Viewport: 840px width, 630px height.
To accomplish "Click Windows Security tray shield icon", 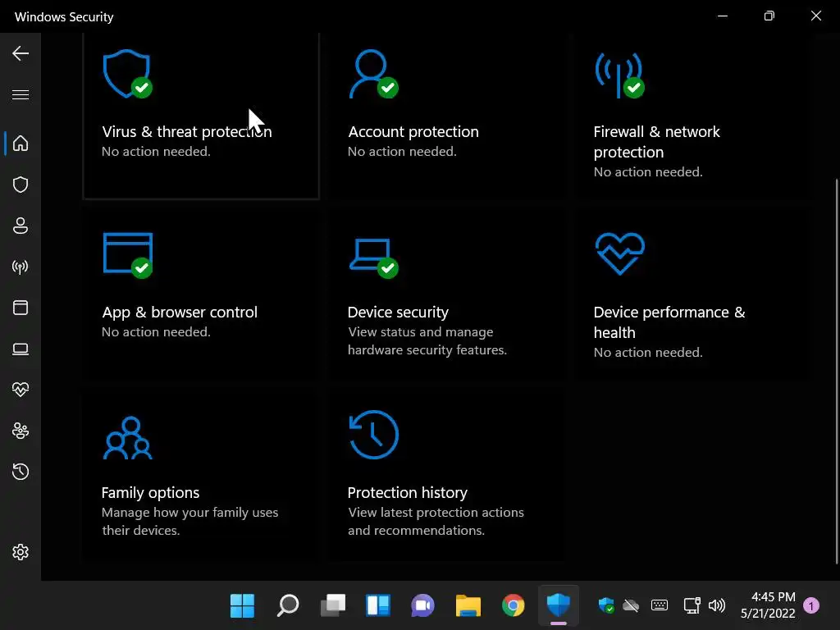I will click(606, 605).
